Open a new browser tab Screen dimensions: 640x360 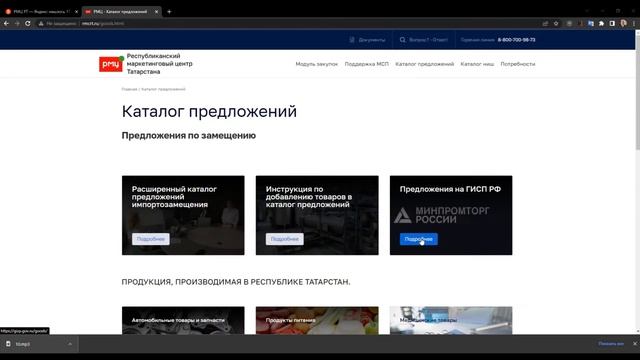point(169,12)
